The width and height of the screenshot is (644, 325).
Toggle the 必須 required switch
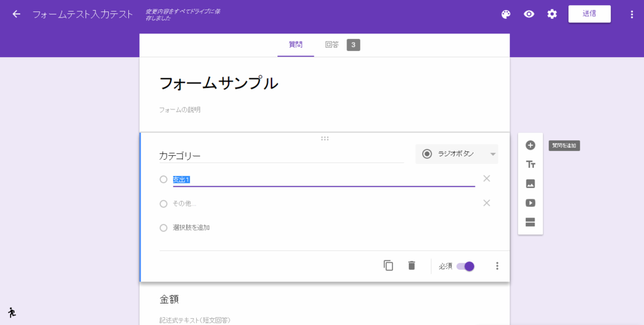click(465, 267)
